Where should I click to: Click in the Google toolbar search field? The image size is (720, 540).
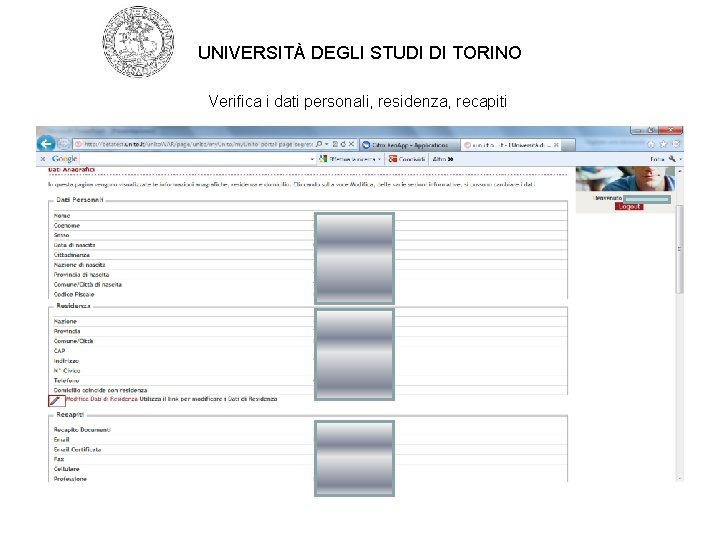194,159
